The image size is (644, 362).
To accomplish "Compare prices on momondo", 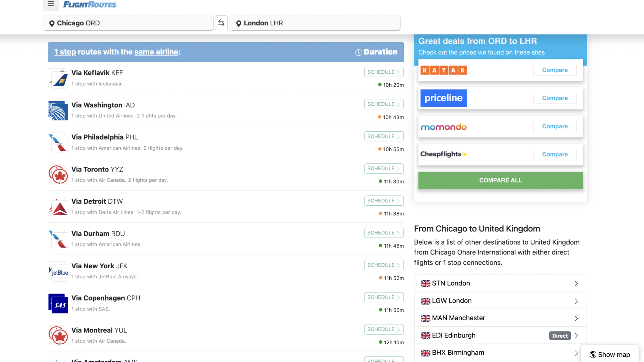I will tap(555, 126).
